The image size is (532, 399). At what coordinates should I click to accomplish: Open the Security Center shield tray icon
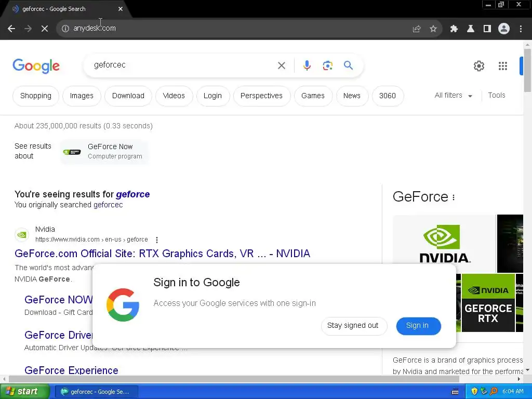[474, 391]
